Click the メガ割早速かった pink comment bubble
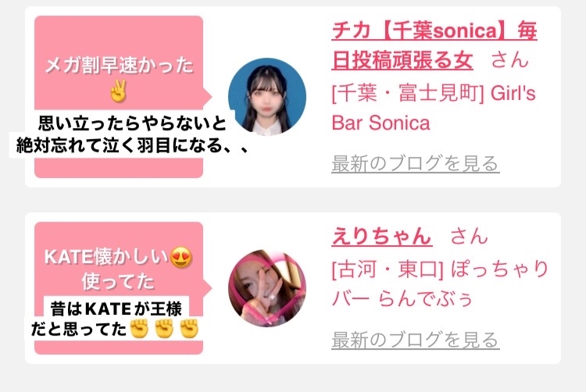This screenshot has width=586, height=392. 119,97
